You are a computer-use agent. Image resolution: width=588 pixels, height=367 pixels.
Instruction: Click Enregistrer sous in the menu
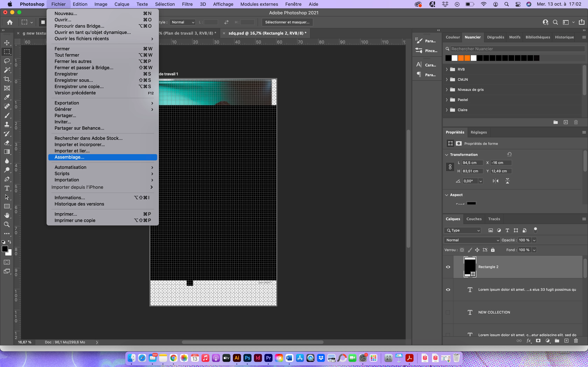click(x=74, y=80)
